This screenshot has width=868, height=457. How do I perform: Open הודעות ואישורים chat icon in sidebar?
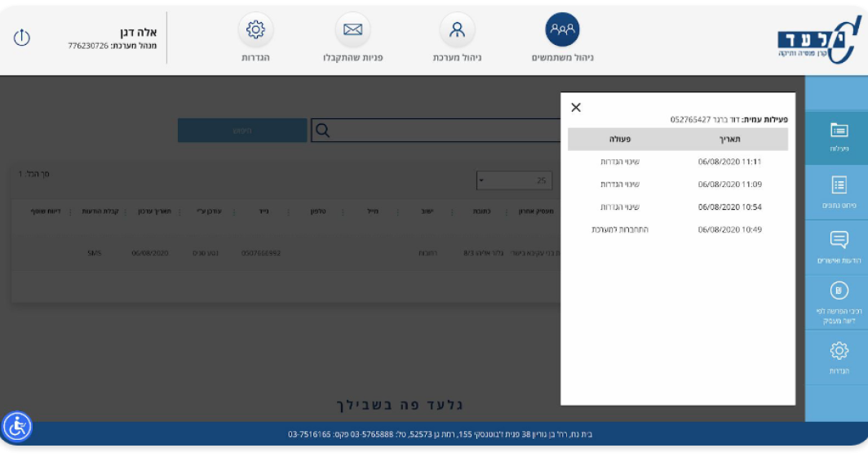click(x=839, y=240)
